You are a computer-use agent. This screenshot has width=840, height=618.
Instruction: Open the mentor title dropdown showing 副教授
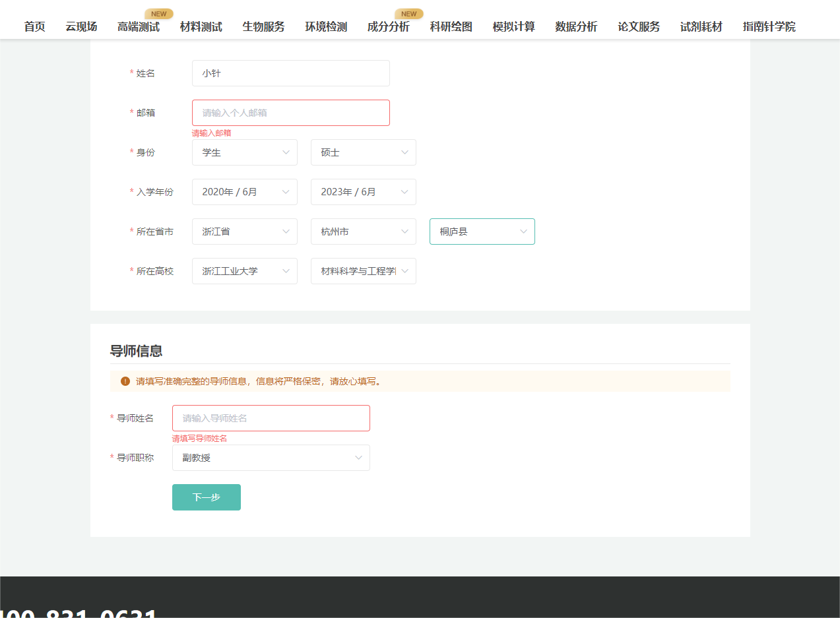[271, 457]
